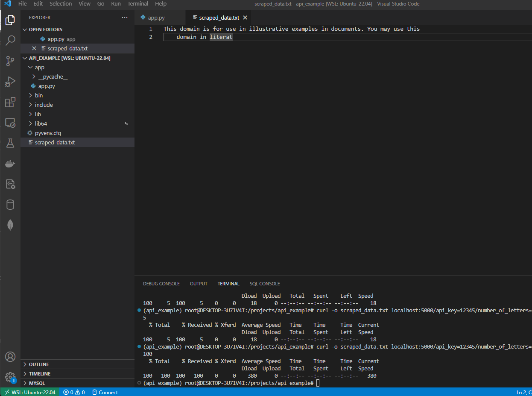Click the Accounts icon in activity bar
Image resolution: width=532 pixels, height=396 pixels.
click(x=10, y=357)
